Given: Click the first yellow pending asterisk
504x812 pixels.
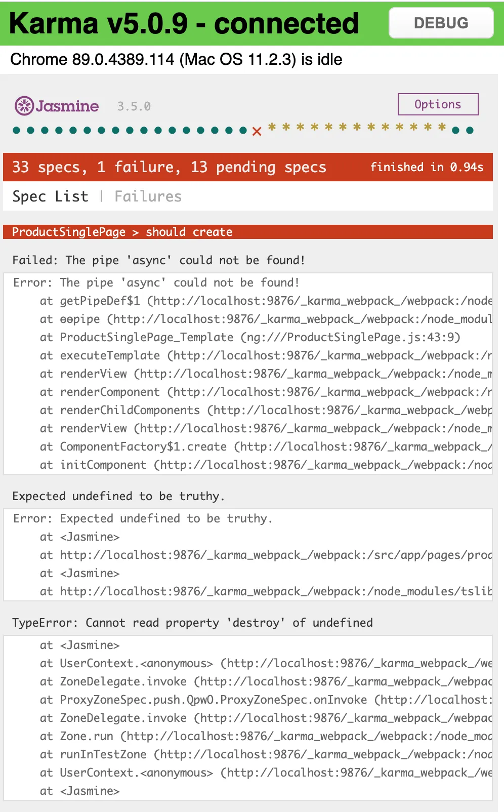Looking at the screenshot, I should pos(272,128).
